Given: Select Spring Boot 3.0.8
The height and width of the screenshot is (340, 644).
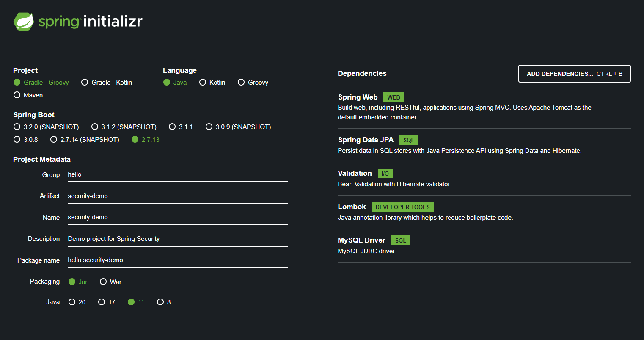Looking at the screenshot, I should pyautogui.click(x=26, y=140).
